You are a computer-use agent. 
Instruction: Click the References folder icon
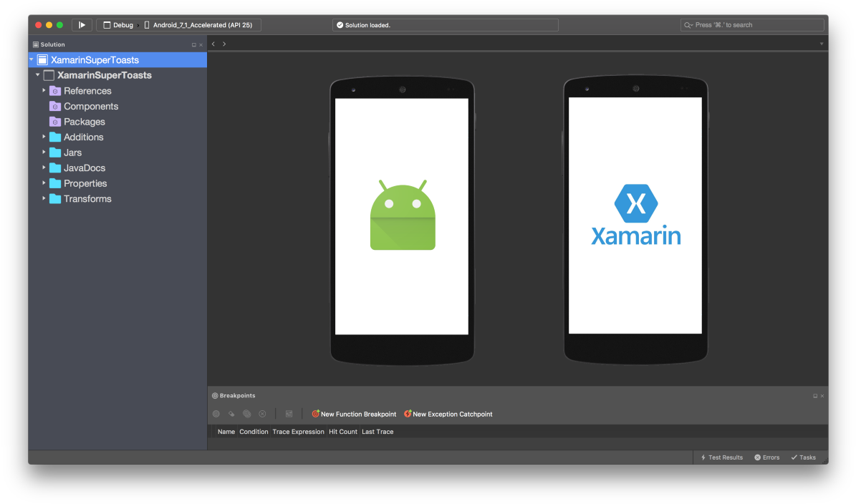tap(55, 90)
